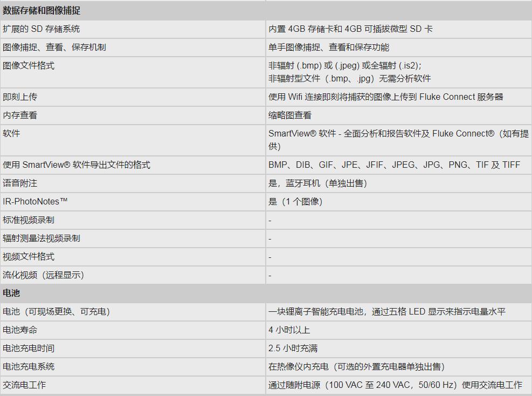Viewport: 532px width, 396px height.
Task: Click the 扩展的 SD 存储系统 row label
Action: point(42,29)
